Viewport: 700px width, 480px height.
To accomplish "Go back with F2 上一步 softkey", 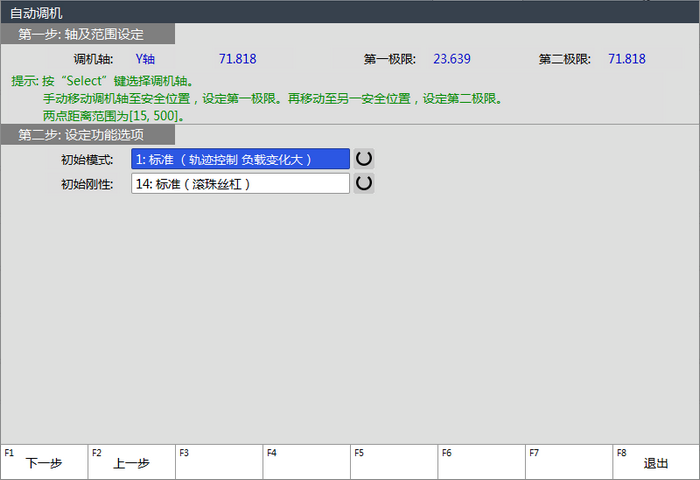I will pos(132,462).
